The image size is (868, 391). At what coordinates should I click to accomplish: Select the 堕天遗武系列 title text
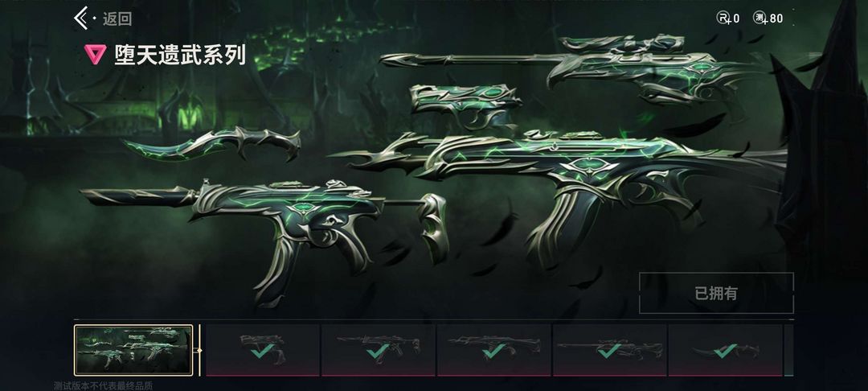pyautogui.click(x=181, y=56)
